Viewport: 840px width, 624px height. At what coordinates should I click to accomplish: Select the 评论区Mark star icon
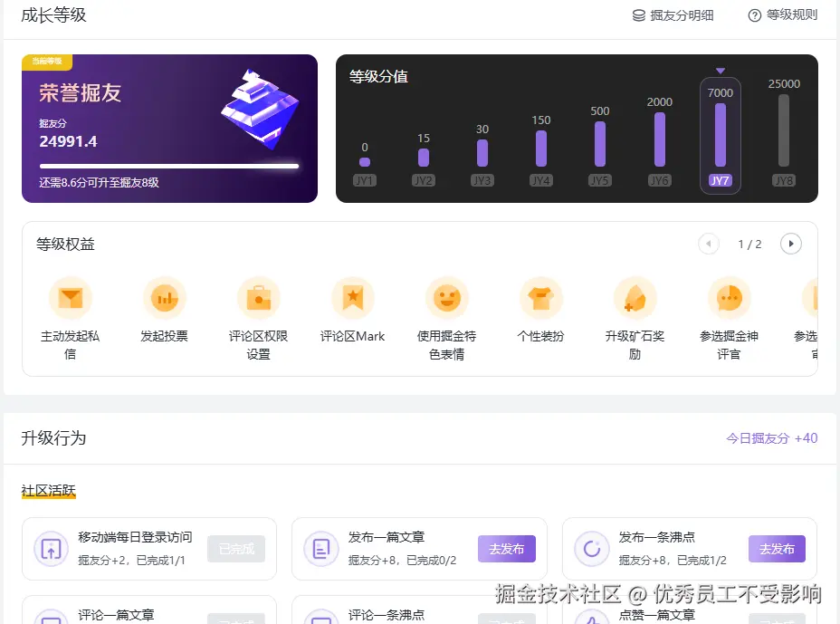tap(353, 297)
